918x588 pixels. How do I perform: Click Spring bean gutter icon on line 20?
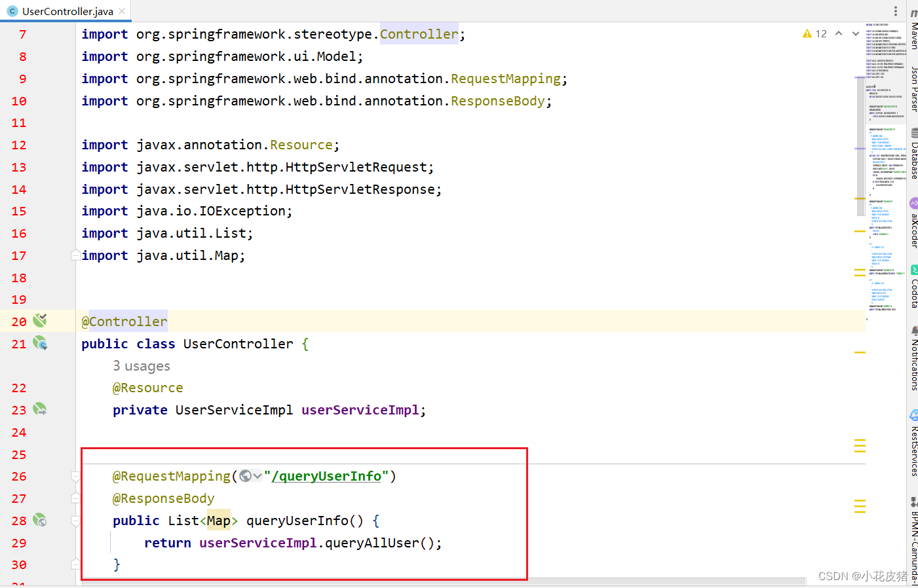pyautogui.click(x=40, y=320)
